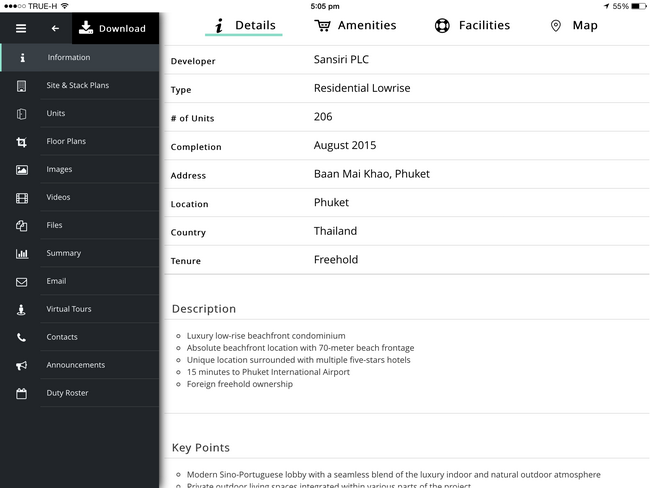The width and height of the screenshot is (650, 488).
Task: Click the Description section heading
Action: click(x=204, y=309)
